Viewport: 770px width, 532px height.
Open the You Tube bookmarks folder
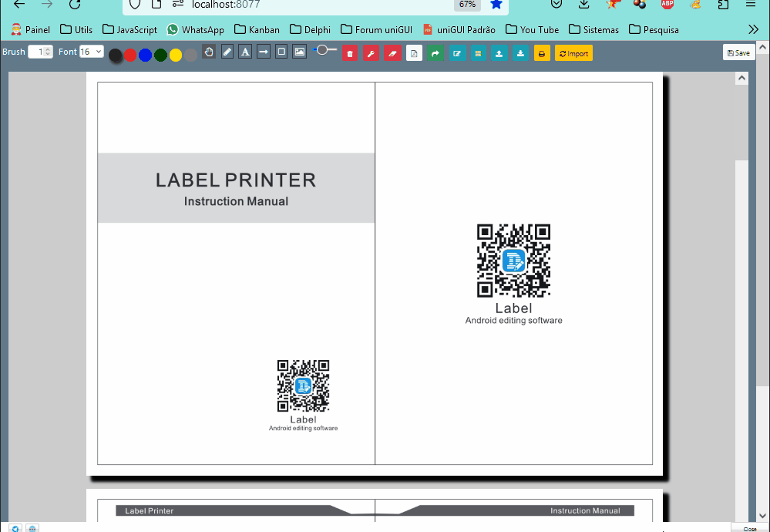pyautogui.click(x=532, y=29)
